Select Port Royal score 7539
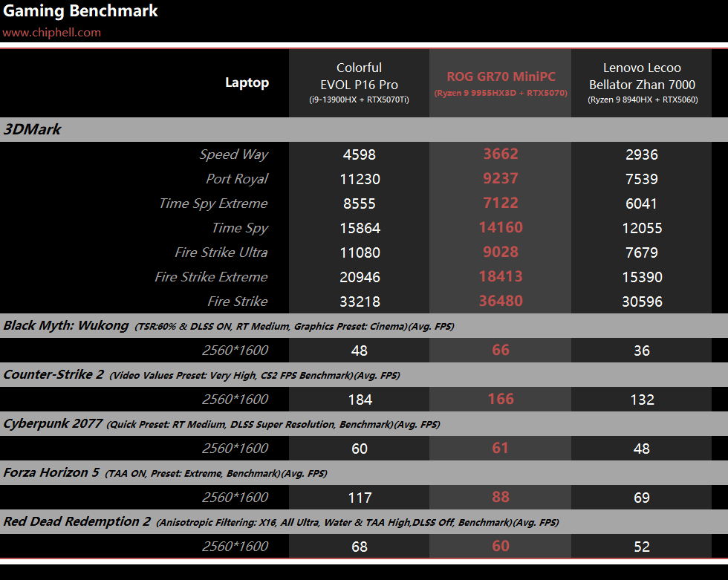 (642, 179)
